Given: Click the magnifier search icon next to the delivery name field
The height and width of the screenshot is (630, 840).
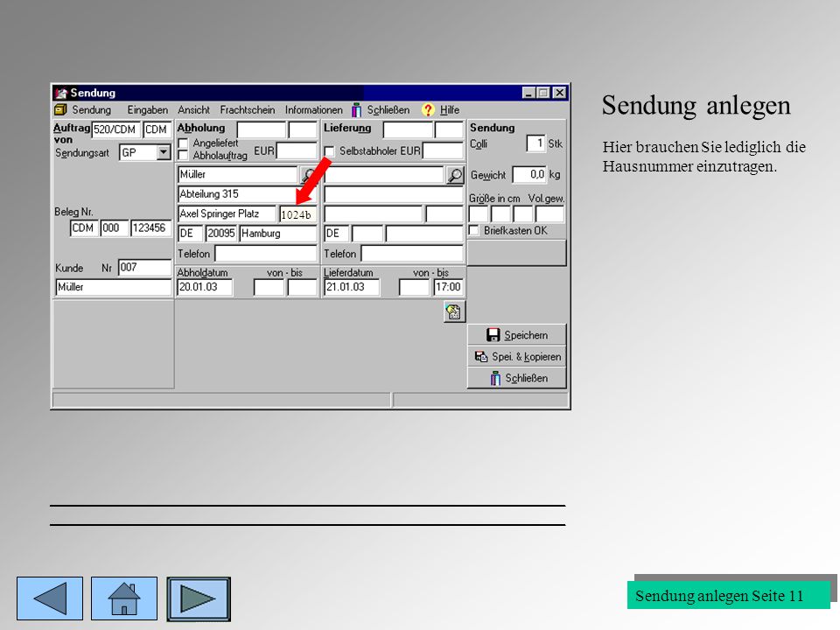Looking at the screenshot, I should click(455, 175).
